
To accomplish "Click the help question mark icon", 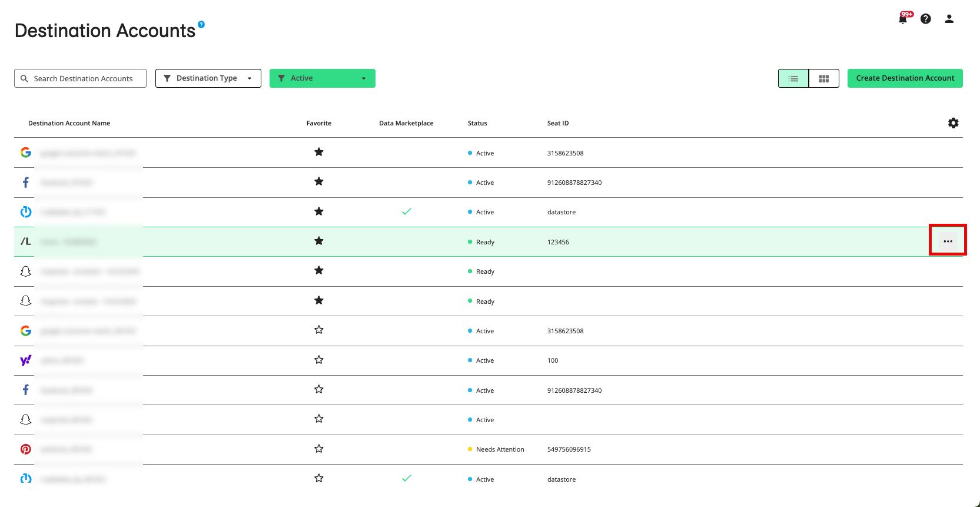I will coord(926,19).
